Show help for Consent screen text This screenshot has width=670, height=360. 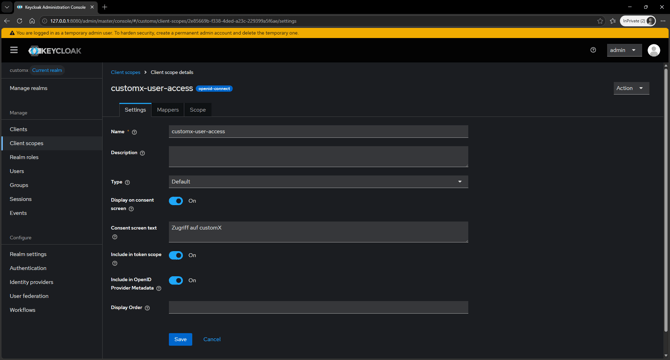coord(115,237)
